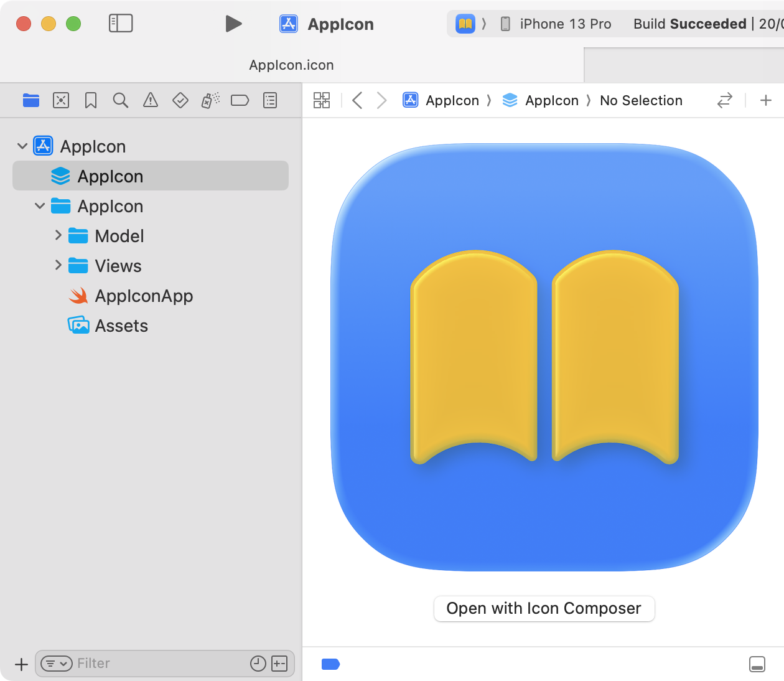Screen dimensions: 784x681
Task: Collapse the top-level AppIcon project item
Action: click(x=22, y=146)
